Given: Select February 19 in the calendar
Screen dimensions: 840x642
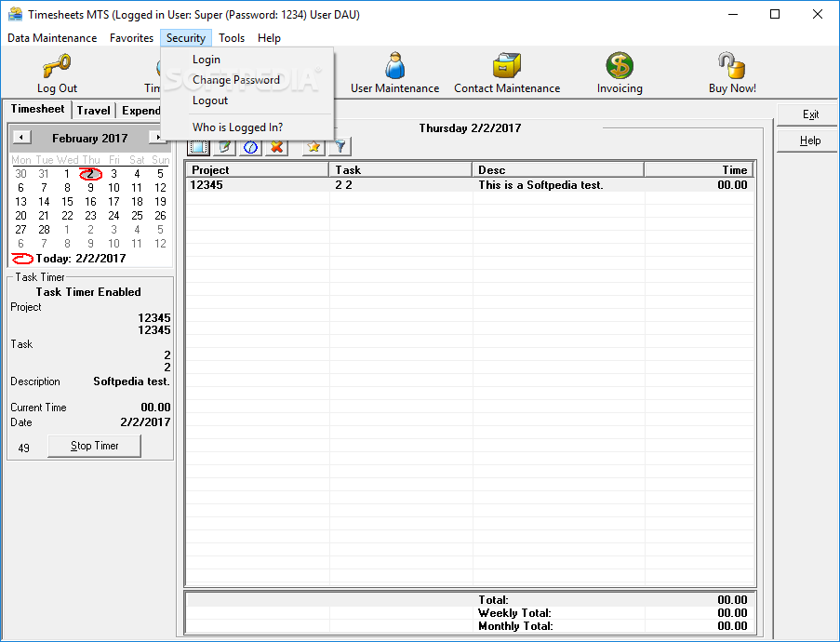Looking at the screenshot, I should tap(160, 202).
